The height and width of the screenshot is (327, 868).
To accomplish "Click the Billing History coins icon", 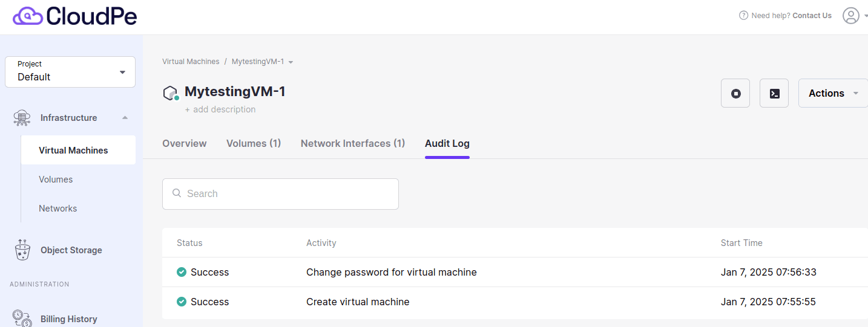I will (22, 319).
